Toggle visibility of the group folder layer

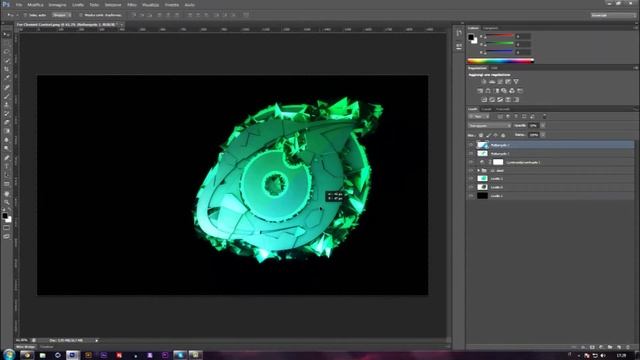(x=471, y=171)
